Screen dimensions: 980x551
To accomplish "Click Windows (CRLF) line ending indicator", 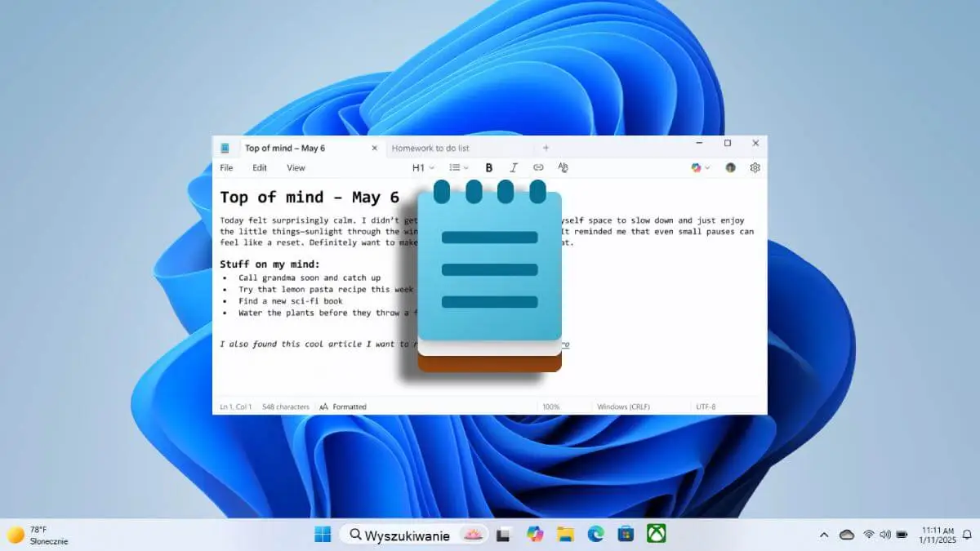I will pyautogui.click(x=624, y=407).
